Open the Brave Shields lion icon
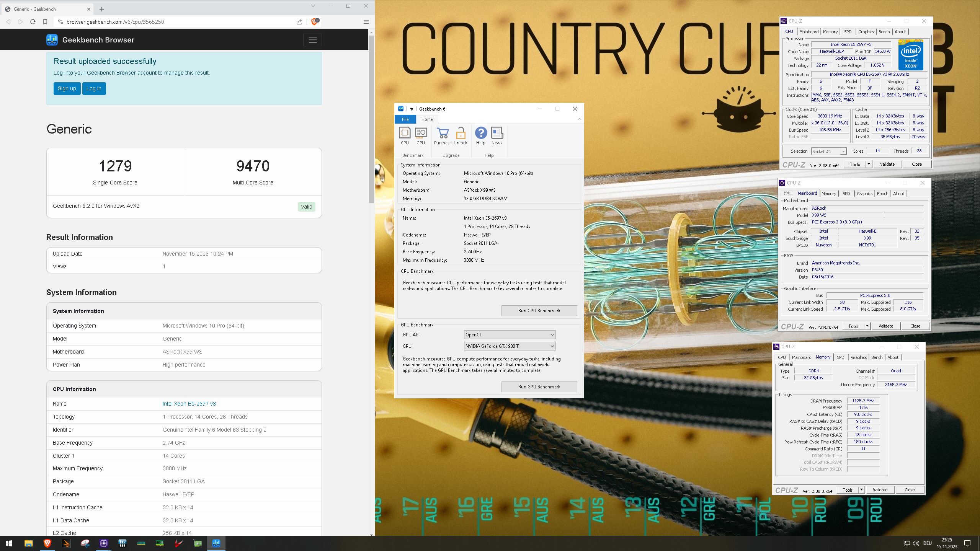Screen dimensions: 980x551 click(x=315, y=22)
